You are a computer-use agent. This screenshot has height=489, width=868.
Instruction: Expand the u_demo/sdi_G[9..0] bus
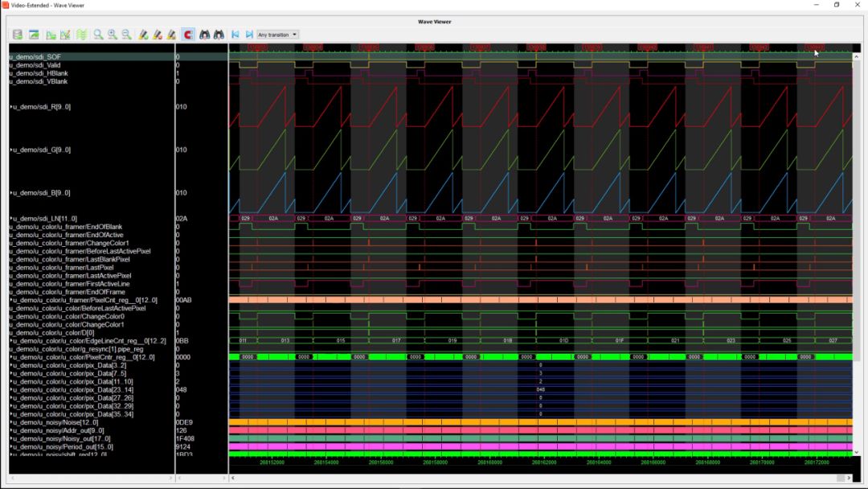pyautogui.click(x=11, y=150)
